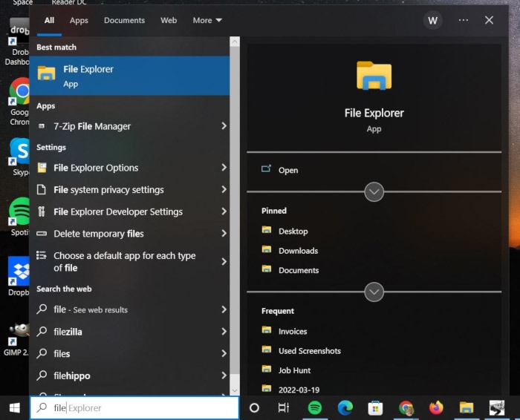This screenshot has width=520, height=420.
Task: Collapse actions using chevron below Open
Action: (374, 191)
